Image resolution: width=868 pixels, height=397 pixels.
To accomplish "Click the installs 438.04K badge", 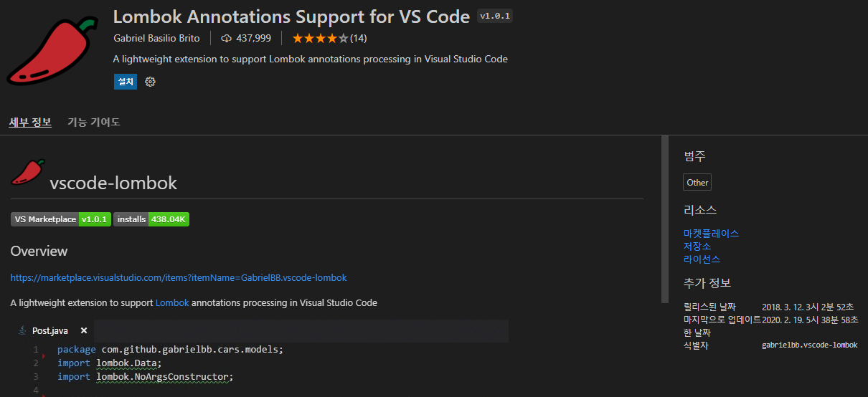I will click(x=151, y=219).
